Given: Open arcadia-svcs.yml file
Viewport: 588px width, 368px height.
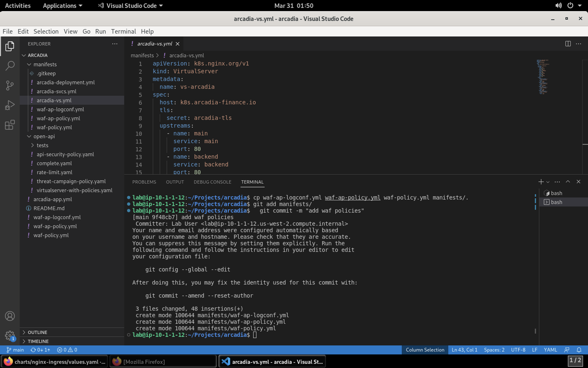Looking at the screenshot, I should click(x=56, y=91).
